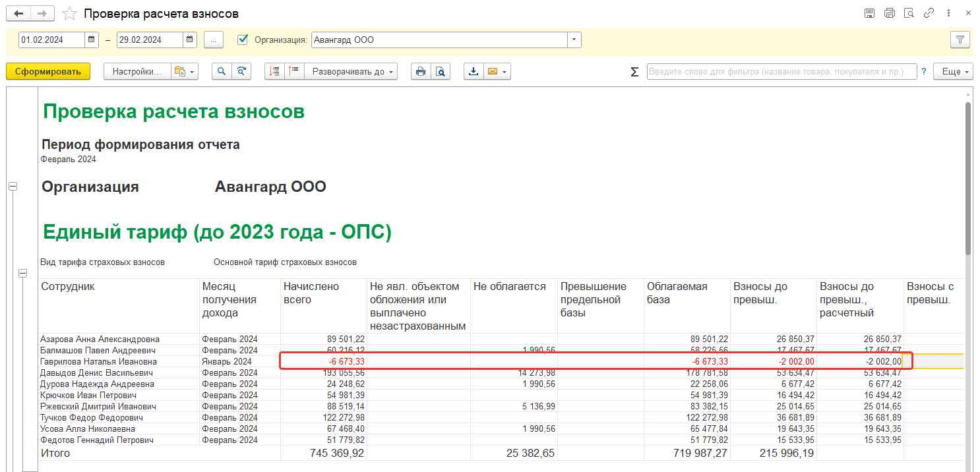
Task: Open preview icon in the title bar
Action: click(x=909, y=13)
